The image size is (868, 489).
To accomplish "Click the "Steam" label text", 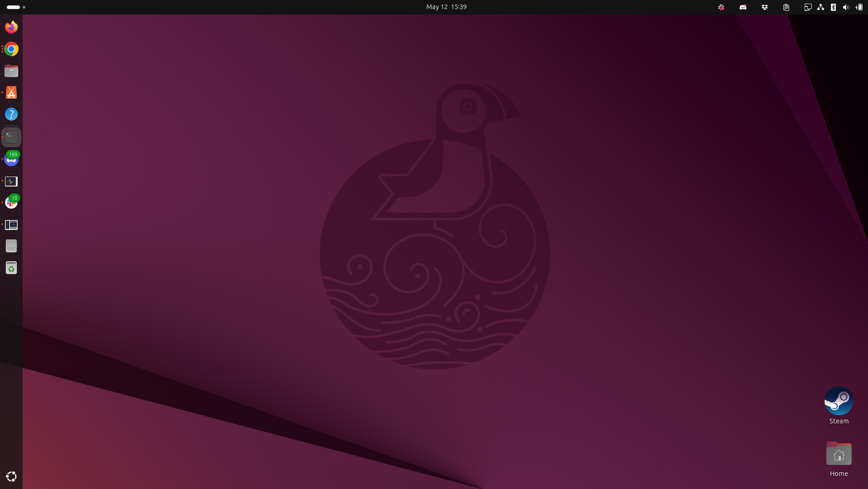I will coord(839,421).
